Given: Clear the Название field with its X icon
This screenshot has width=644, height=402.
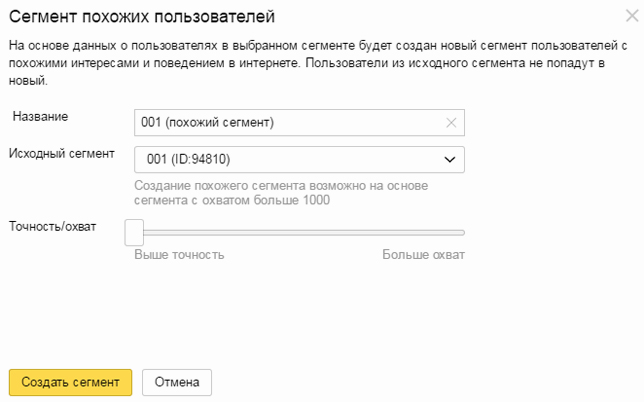Looking at the screenshot, I should click(x=451, y=123).
